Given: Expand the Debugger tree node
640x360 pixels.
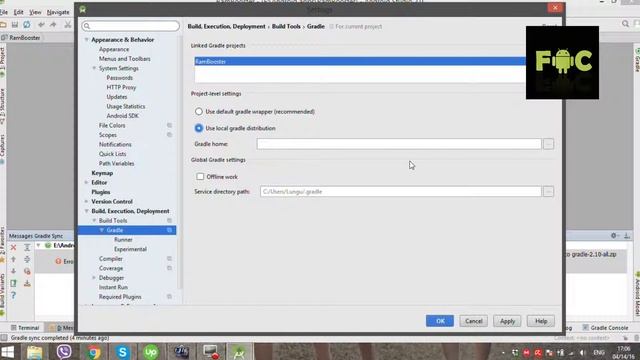Looking at the screenshot, I should 94,278.
